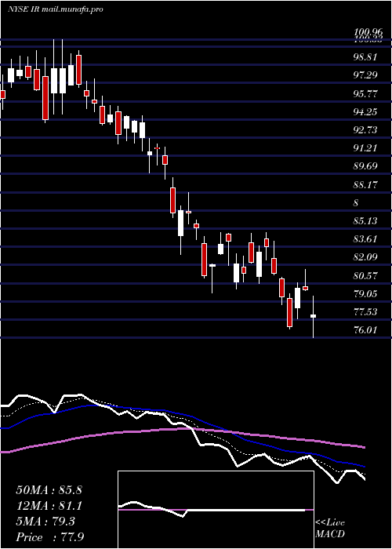
Task: Select the 94.25 price axis label
Action: coord(365,111)
